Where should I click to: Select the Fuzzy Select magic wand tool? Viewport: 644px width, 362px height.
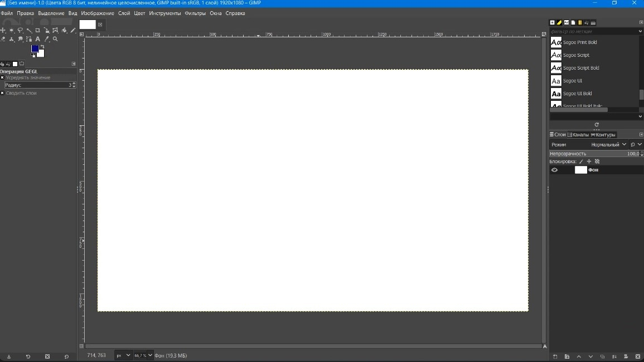pyautogui.click(x=29, y=31)
